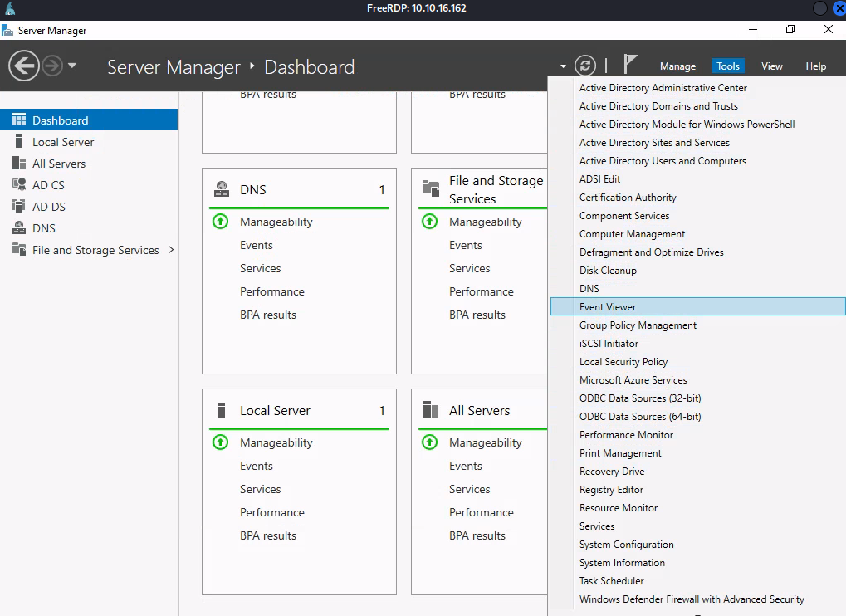Open Manageability in the DNS tile

coord(276,222)
